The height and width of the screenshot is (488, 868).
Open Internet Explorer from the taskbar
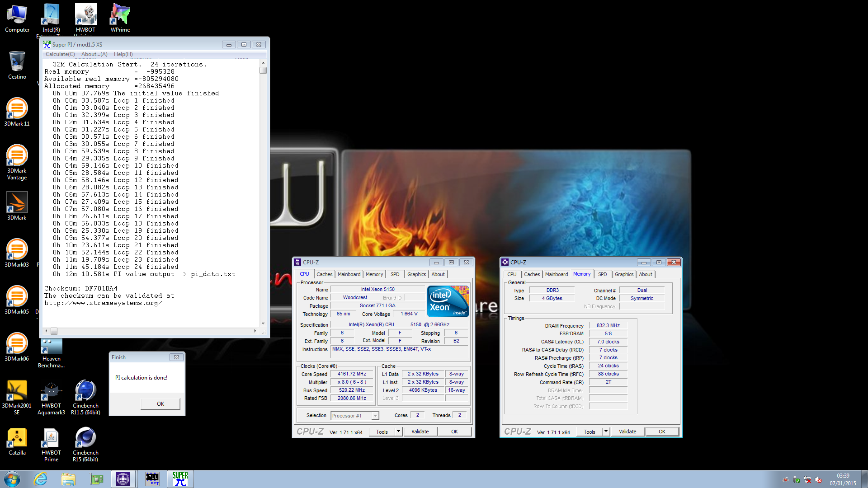point(41,479)
